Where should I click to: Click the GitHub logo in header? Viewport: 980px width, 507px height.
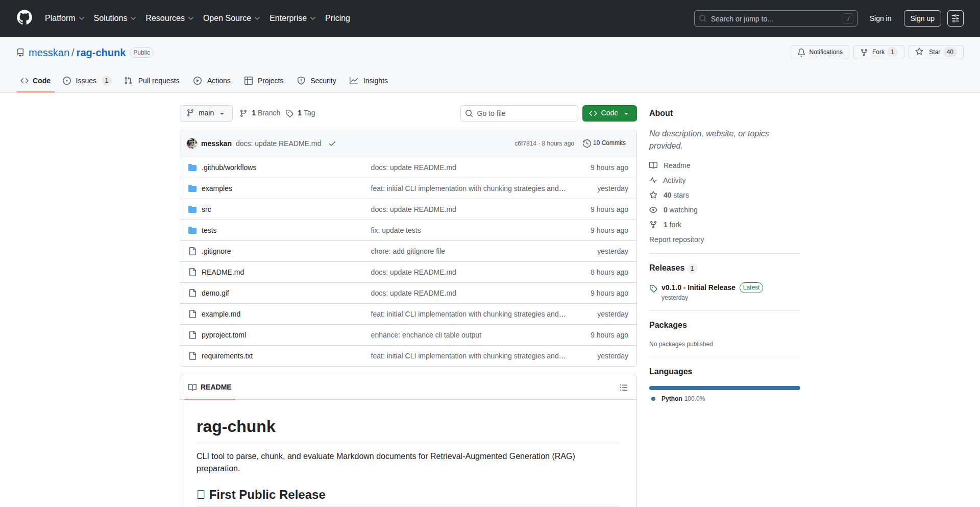[x=24, y=18]
